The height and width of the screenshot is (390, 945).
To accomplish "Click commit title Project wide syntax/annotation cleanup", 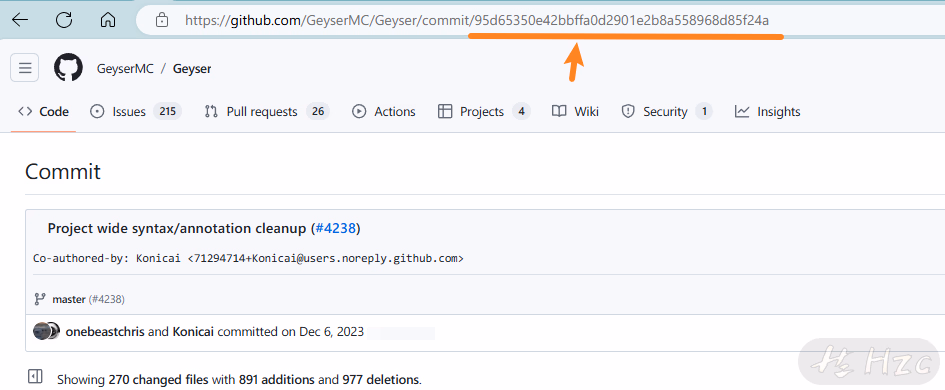I will click(177, 228).
